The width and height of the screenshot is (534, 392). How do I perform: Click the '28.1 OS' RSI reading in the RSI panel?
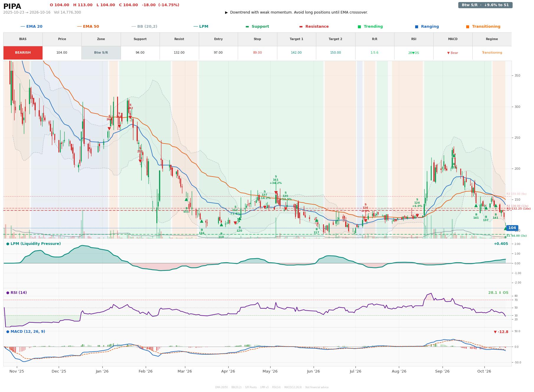coord(498,293)
